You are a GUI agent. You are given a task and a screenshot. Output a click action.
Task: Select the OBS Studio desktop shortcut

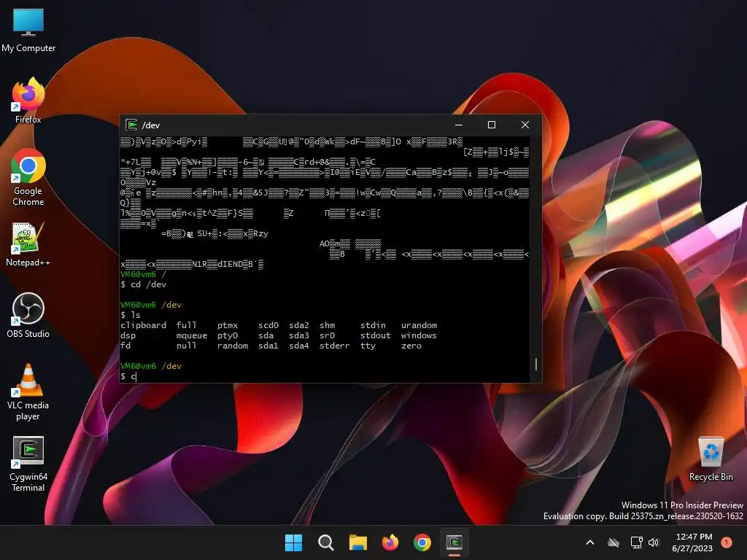tap(28, 315)
